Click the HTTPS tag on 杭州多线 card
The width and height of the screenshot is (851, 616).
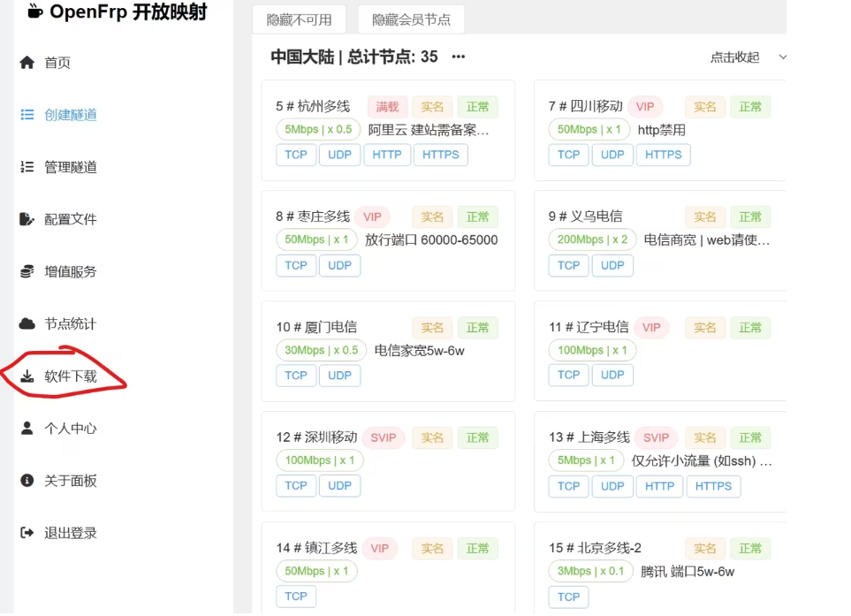pyautogui.click(x=441, y=155)
